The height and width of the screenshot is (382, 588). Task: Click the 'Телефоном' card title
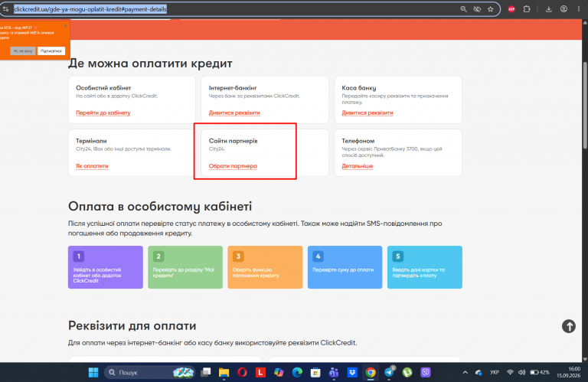(x=358, y=141)
